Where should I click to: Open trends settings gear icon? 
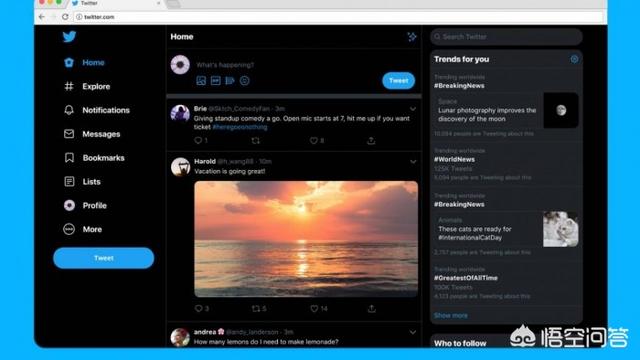pos(574,59)
